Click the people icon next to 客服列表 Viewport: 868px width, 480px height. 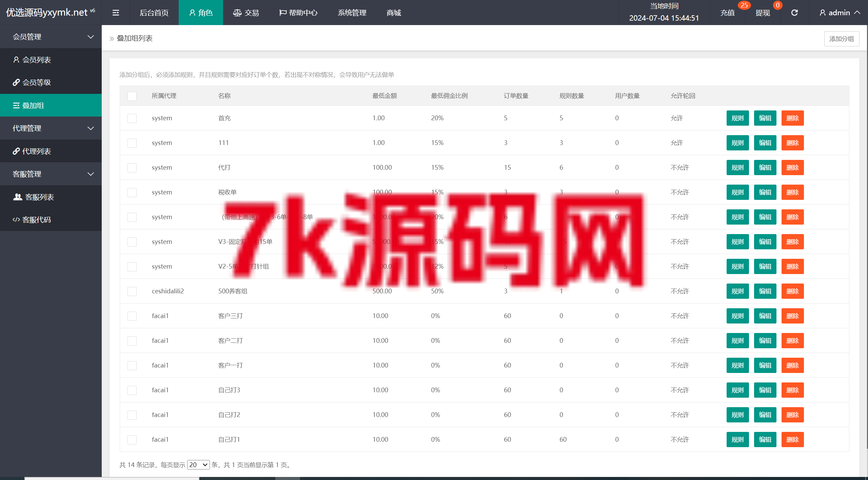17,197
